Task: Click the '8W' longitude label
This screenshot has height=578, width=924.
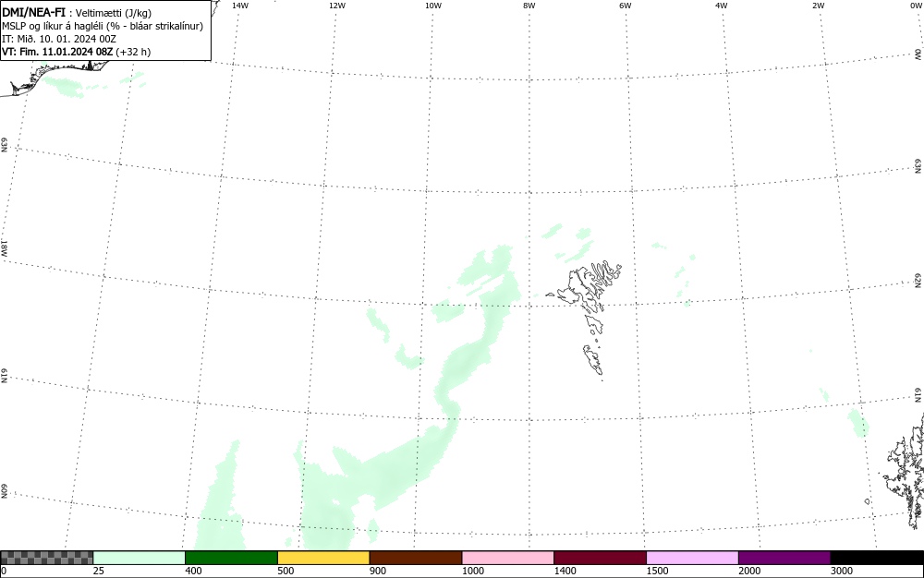Action: tap(529, 6)
